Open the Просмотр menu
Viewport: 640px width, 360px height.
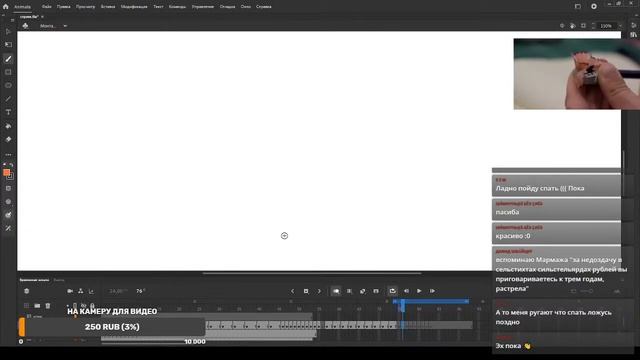click(85, 7)
